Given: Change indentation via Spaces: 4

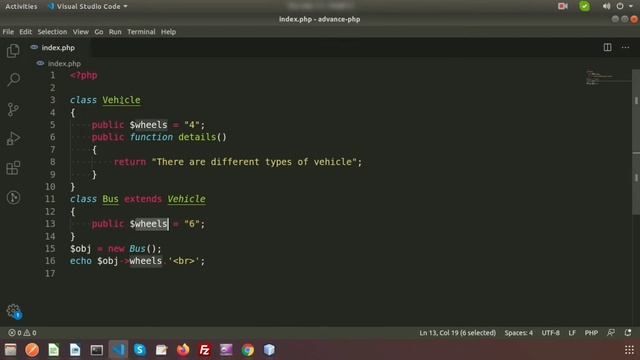Looking at the screenshot, I should 518,333.
